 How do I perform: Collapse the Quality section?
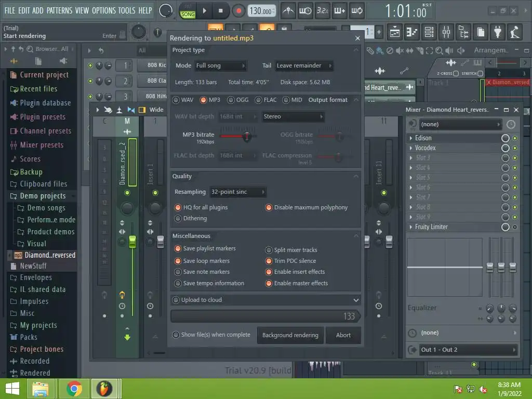pyautogui.click(x=355, y=176)
